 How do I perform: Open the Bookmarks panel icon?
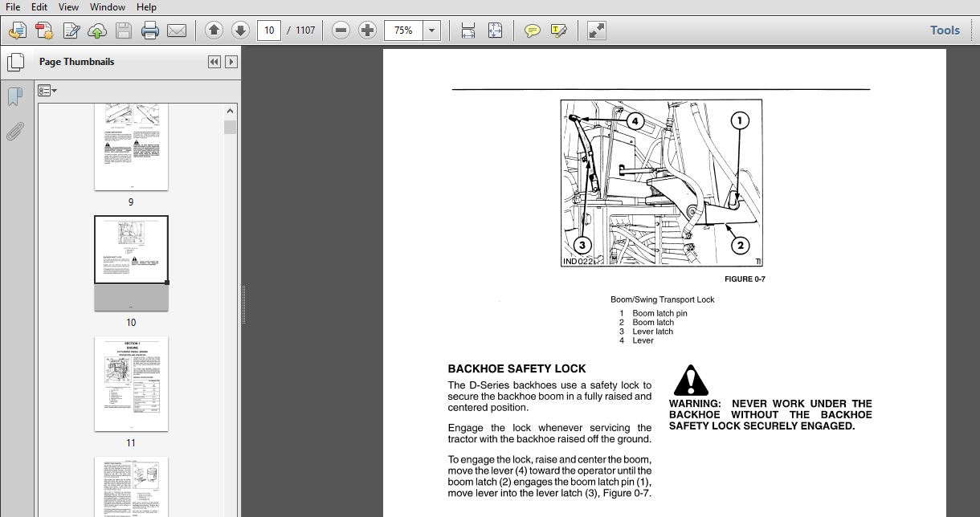[15, 97]
